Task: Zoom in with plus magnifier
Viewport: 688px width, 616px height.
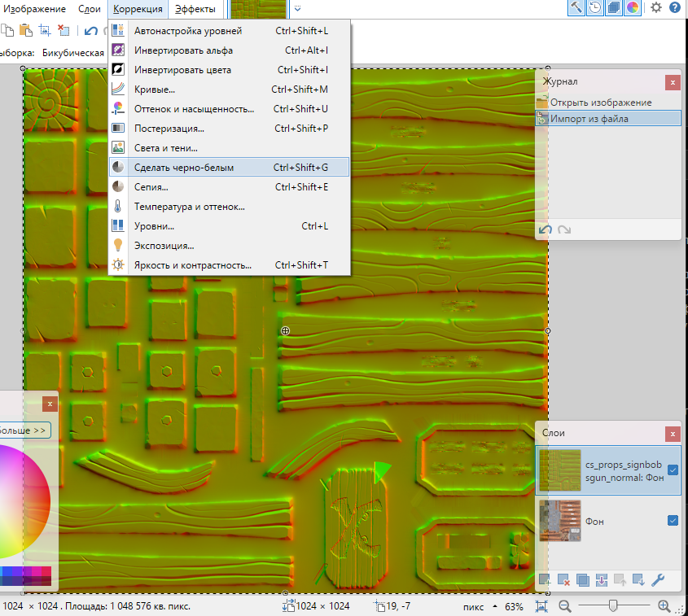Action: point(664,606)
